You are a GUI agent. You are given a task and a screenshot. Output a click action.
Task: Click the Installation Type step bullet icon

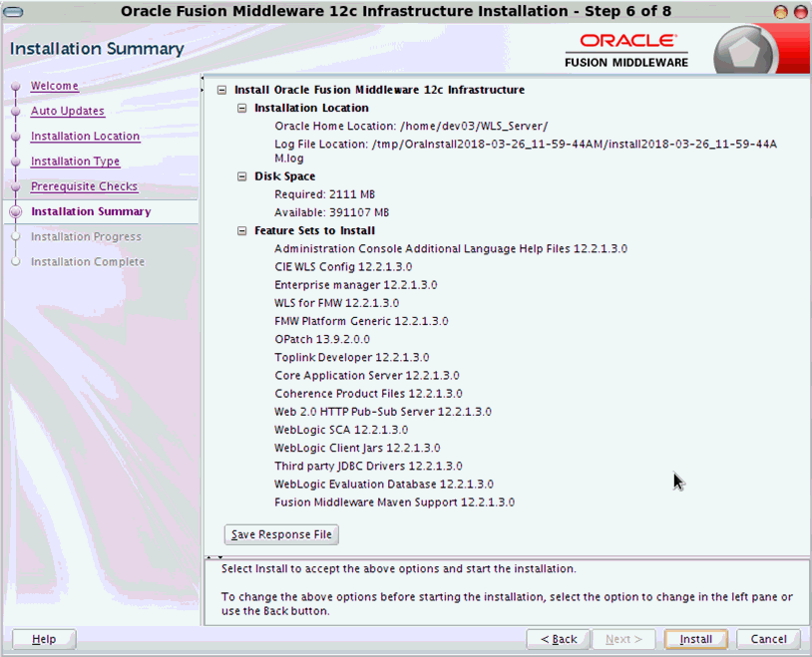[16, 162]
